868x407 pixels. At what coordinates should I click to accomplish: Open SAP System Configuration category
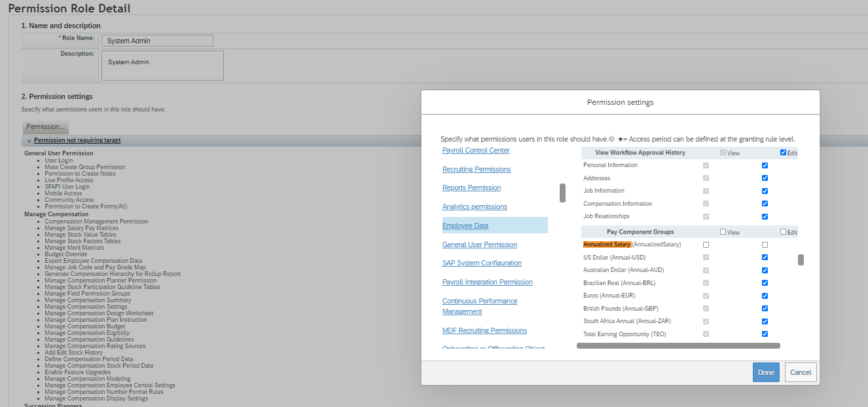click(x=482, y=263)
